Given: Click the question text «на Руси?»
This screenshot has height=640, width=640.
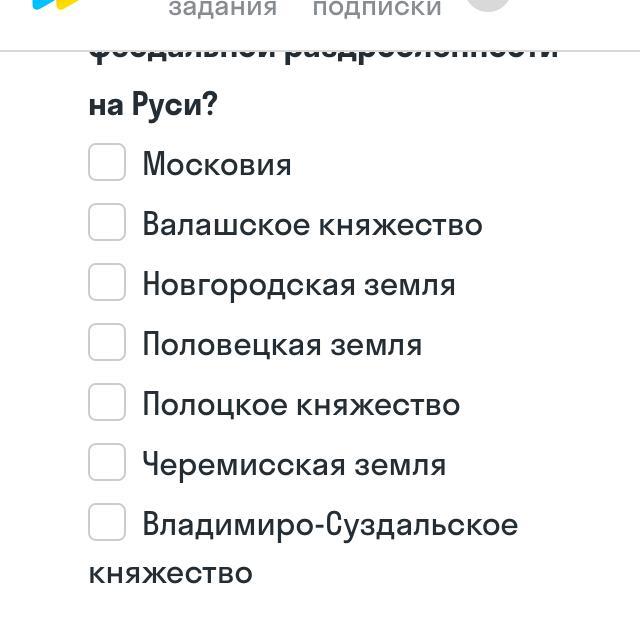Looking at the screenshot, I should pos(153,104).
